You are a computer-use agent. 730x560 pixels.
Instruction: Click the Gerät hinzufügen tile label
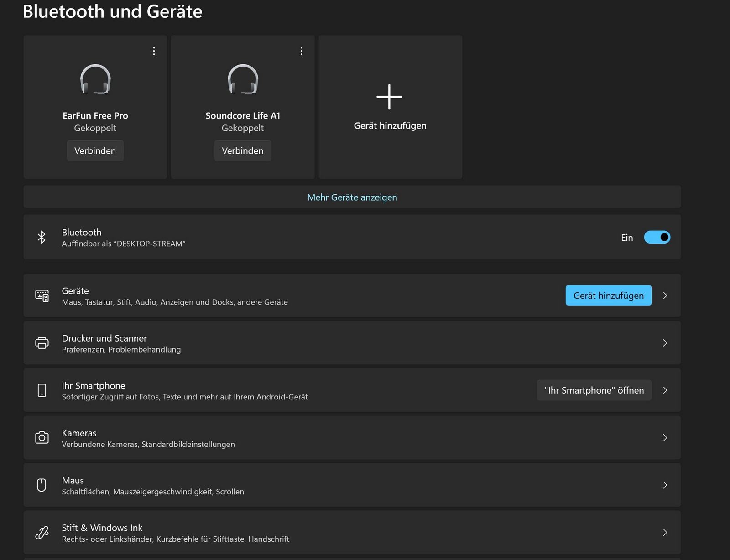click(x=390, y=126)
